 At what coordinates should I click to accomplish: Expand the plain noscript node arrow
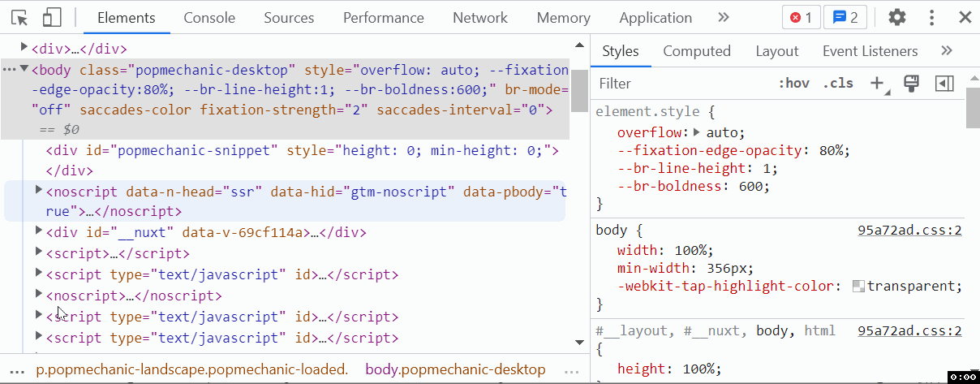click(x=38, y=294)
